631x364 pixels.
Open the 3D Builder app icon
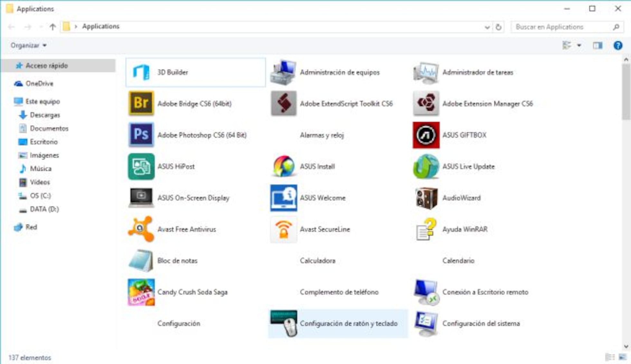[141, 72]
